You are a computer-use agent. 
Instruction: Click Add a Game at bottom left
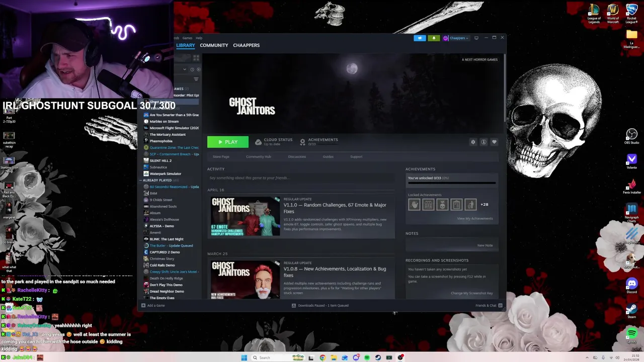tap(153, 305)
